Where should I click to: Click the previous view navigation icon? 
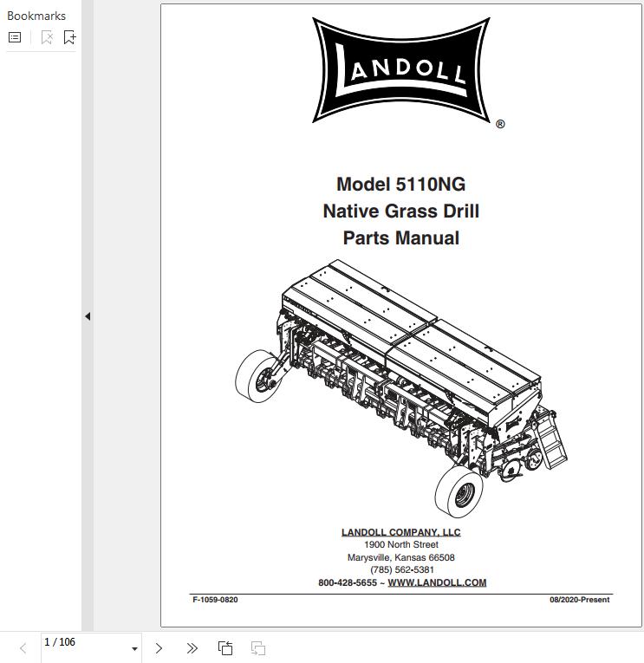tap(225, 648)
